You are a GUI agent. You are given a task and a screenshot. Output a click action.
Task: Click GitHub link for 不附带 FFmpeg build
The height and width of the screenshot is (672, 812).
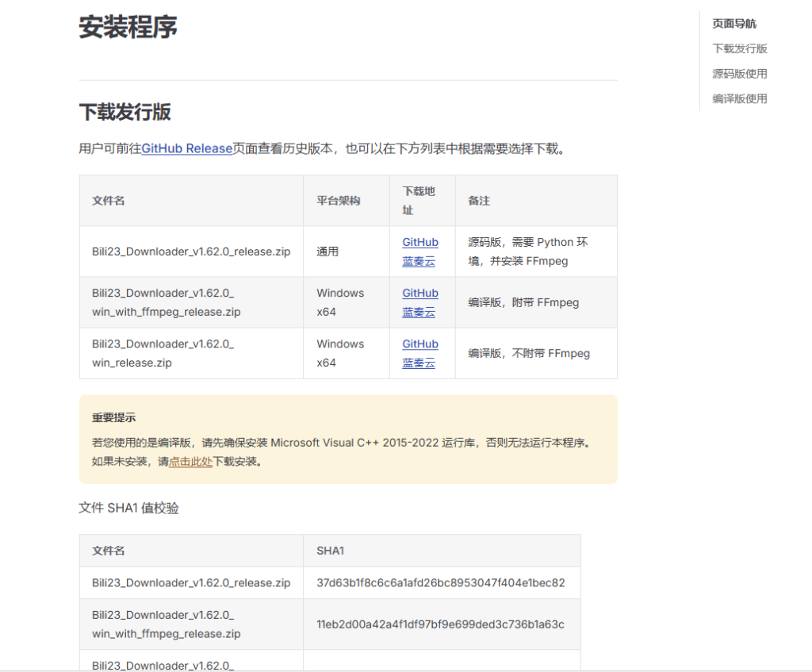(420, 344)
